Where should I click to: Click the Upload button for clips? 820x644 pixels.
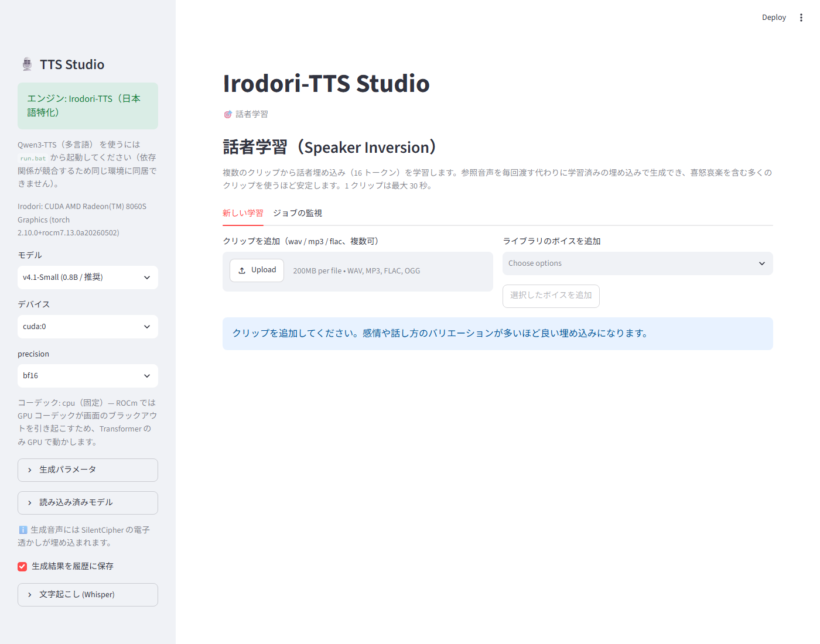click(257, 270)
